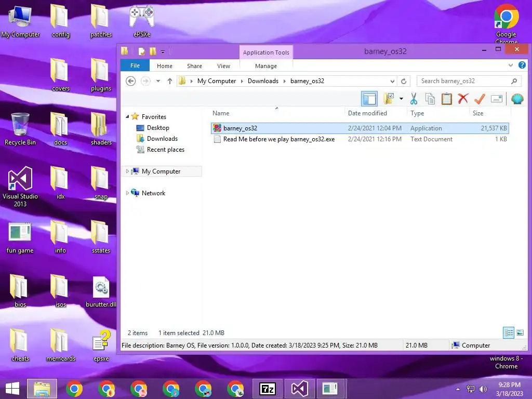Expand My Computer in navigation pane
The height and width of the screenshot is (399, 532).
point(127,171)
